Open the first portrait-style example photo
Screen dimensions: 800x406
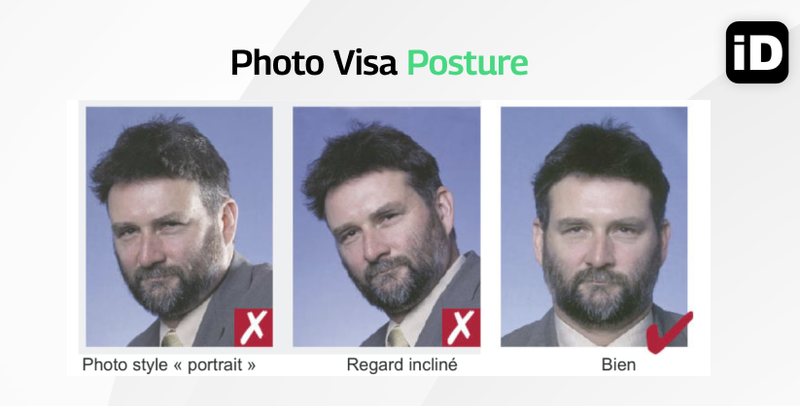(179, 226)
